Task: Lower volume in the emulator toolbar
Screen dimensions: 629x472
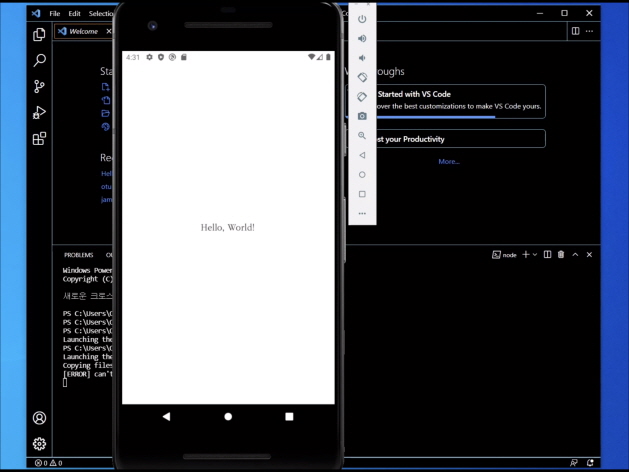Action: pos(362,58)
